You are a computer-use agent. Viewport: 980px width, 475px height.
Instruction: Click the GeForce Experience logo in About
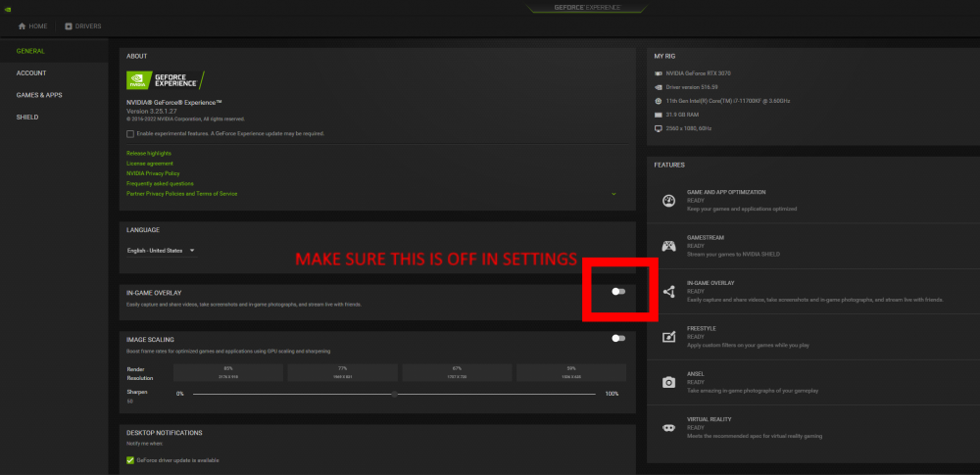click(x=165, y=80)
